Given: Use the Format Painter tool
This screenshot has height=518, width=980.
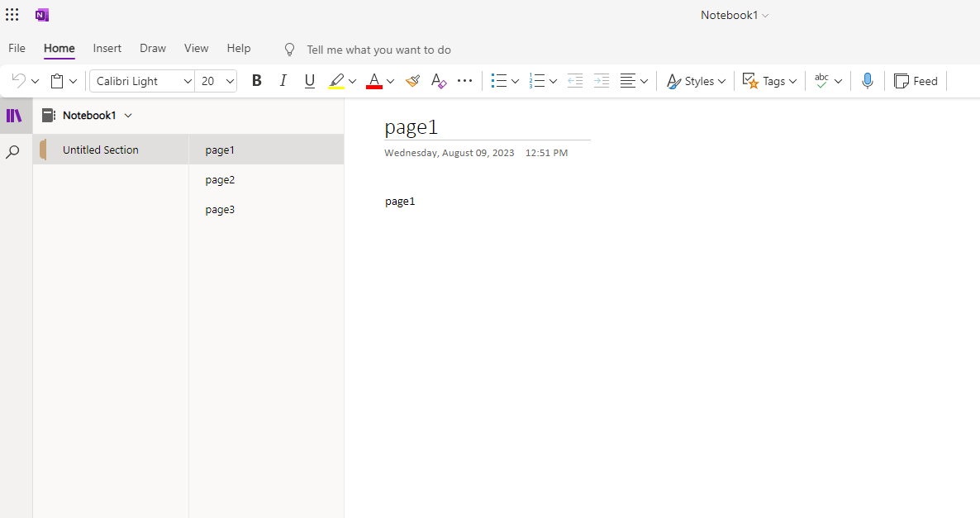Looking at the screenshot, I should point(412,80).
